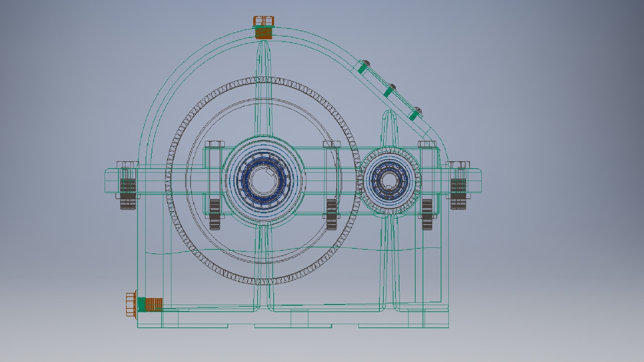Select the orange breather plug atop housing
The image size is (644, 362).
pyautogui.click(x=264, y=27)
